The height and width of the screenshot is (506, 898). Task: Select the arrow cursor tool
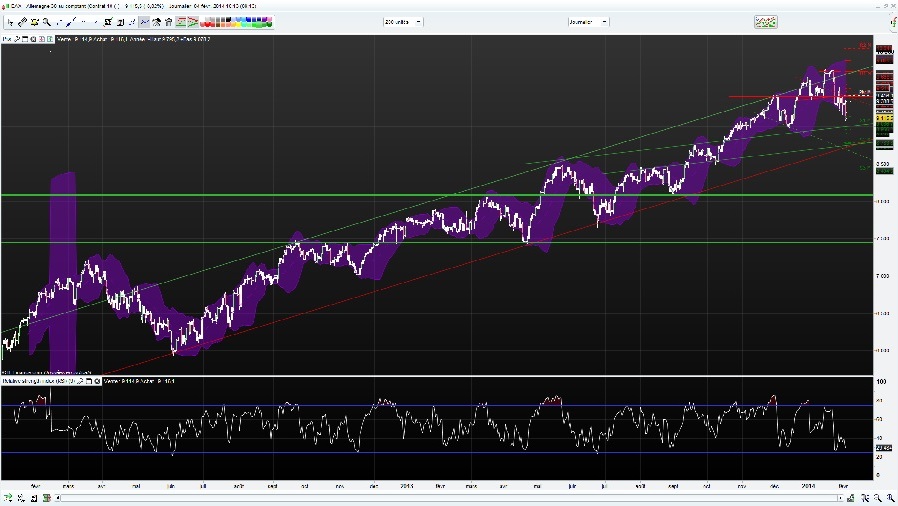coord(10,22)
